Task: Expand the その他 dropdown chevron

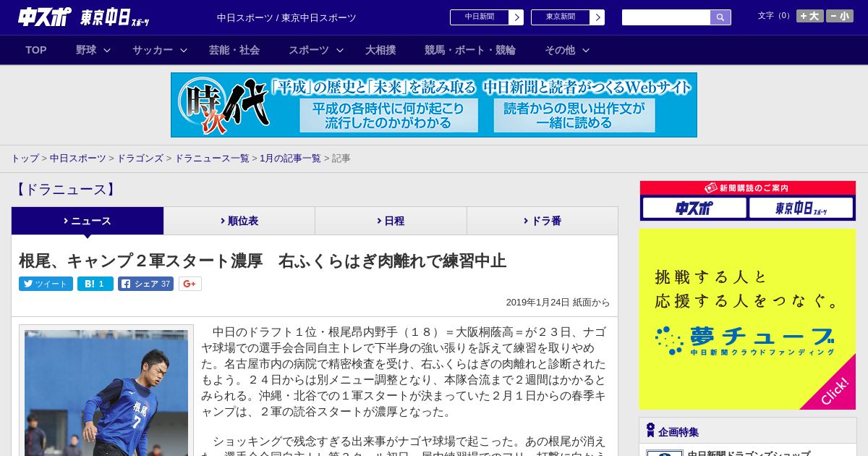Action: (x=586, y=50)
